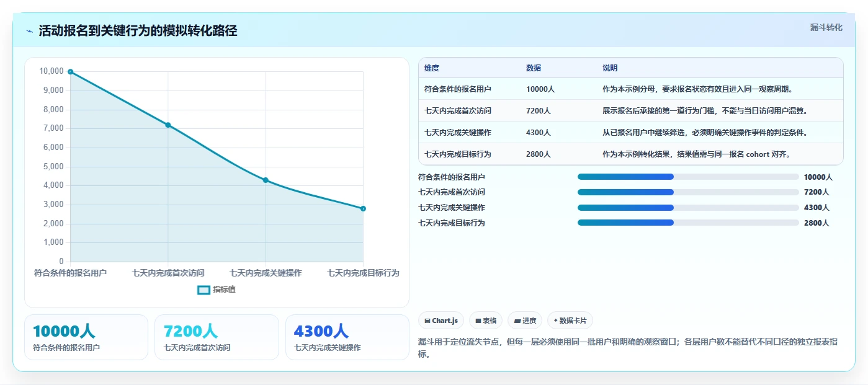Click the progress bar for 七天内完成首次访问
This screenshot has width=868, height=385.
click(688, 192)
